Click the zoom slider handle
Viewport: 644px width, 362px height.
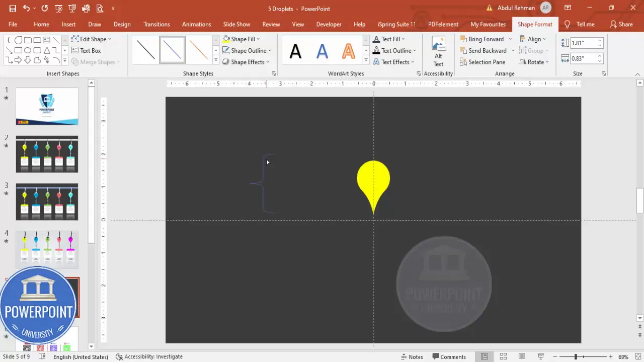tap(576, 356)
